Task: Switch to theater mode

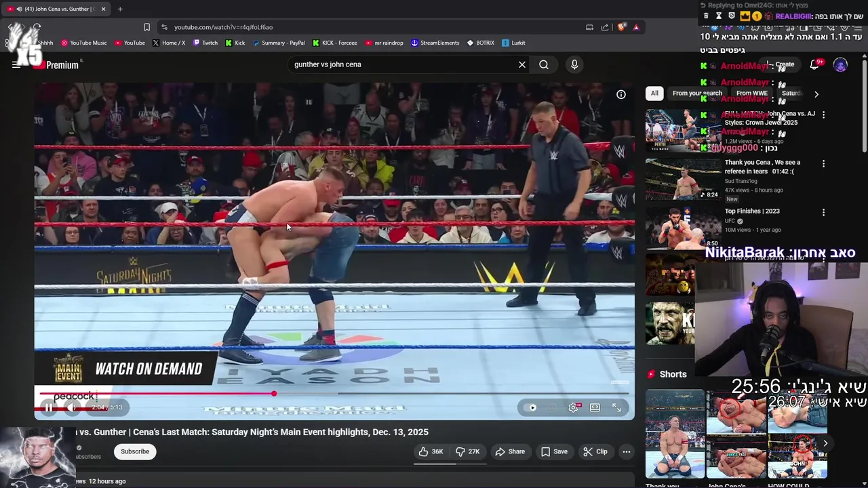Action: pos(595,407)
